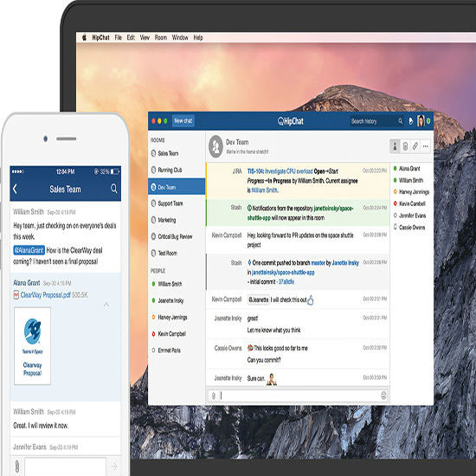Focus the phone message input field

65,466
